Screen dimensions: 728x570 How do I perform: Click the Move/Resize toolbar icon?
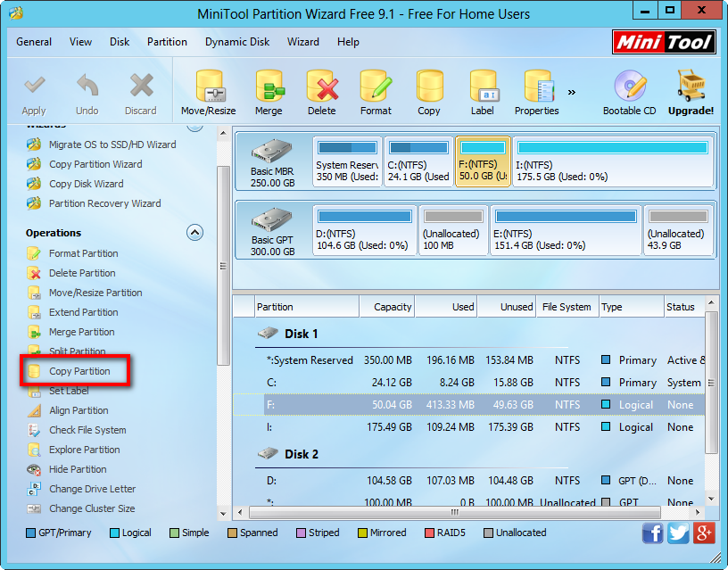[209, 93]
